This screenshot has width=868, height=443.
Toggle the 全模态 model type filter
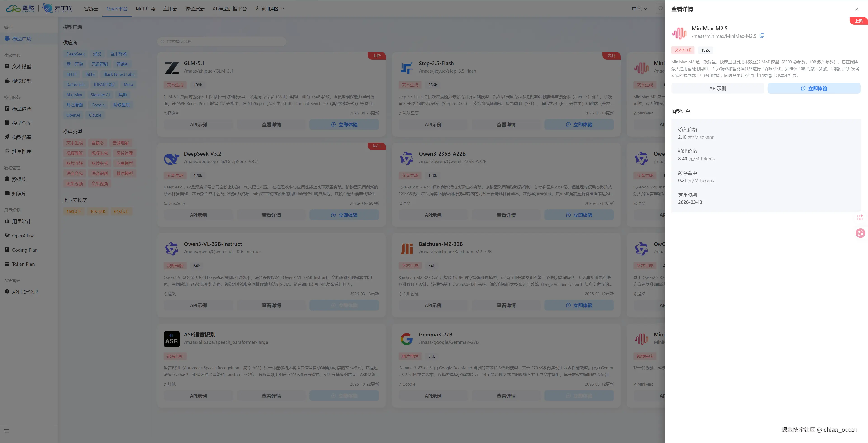click(x=98, y=143)
